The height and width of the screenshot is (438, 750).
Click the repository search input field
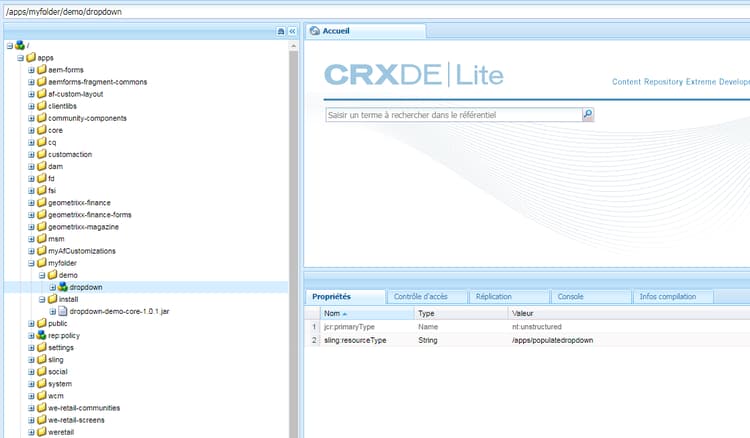coord(454,115)
